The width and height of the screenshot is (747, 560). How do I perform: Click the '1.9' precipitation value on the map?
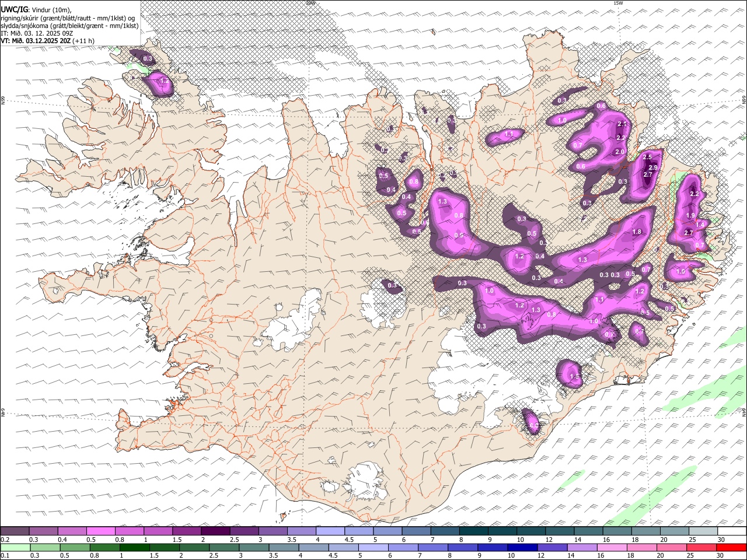[x=690, y=216]
